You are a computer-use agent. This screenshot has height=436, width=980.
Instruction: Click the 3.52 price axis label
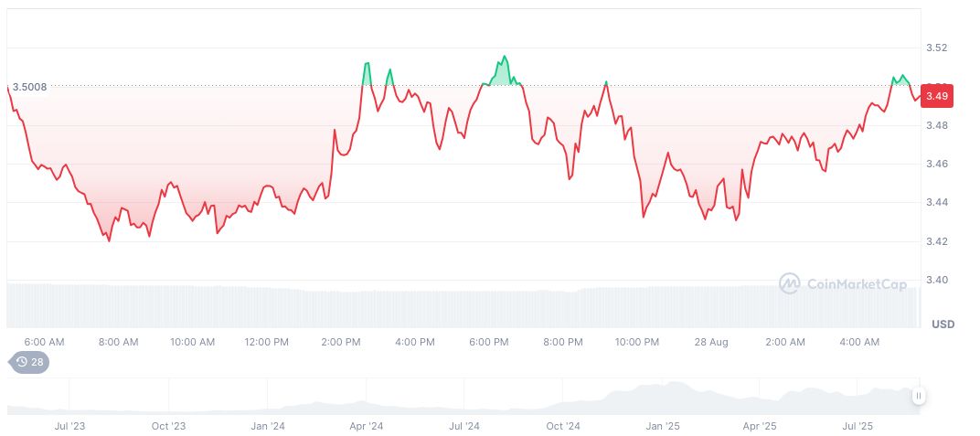[x=936, y=48]
